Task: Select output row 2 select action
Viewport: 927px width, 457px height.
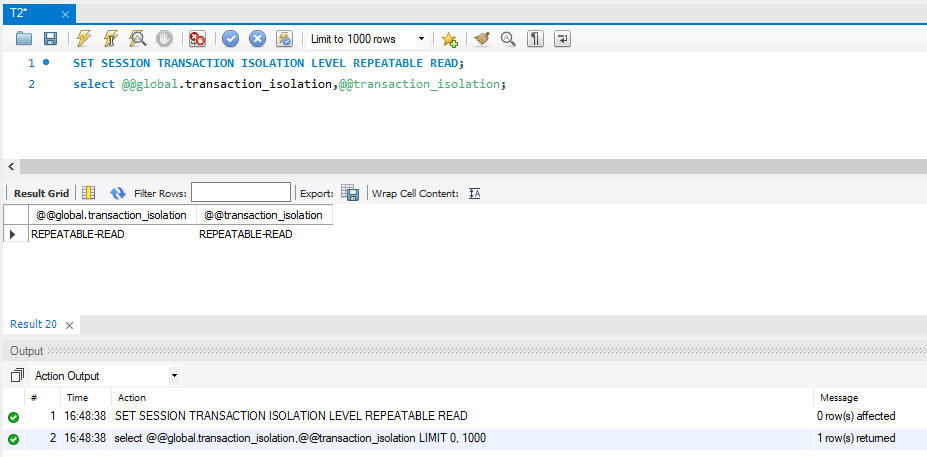Action: coord(300,439)
